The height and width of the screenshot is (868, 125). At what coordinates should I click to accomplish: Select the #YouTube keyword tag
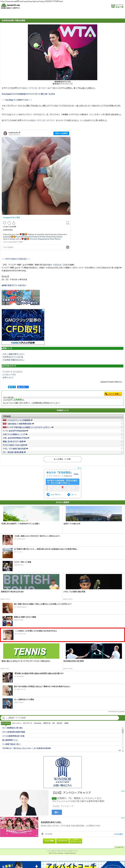[x=38, y=723]
